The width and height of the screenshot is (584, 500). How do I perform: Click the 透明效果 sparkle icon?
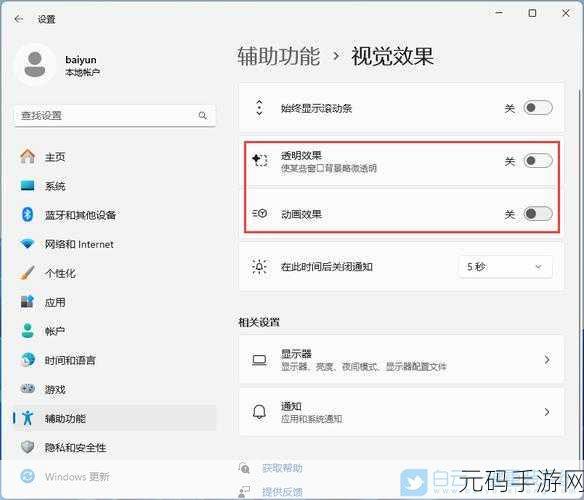[x=260, y=160]
